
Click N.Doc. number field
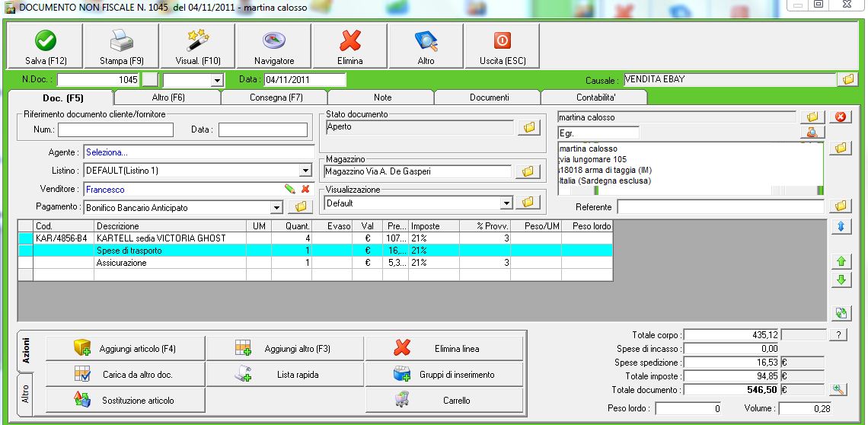click(98, 80)
